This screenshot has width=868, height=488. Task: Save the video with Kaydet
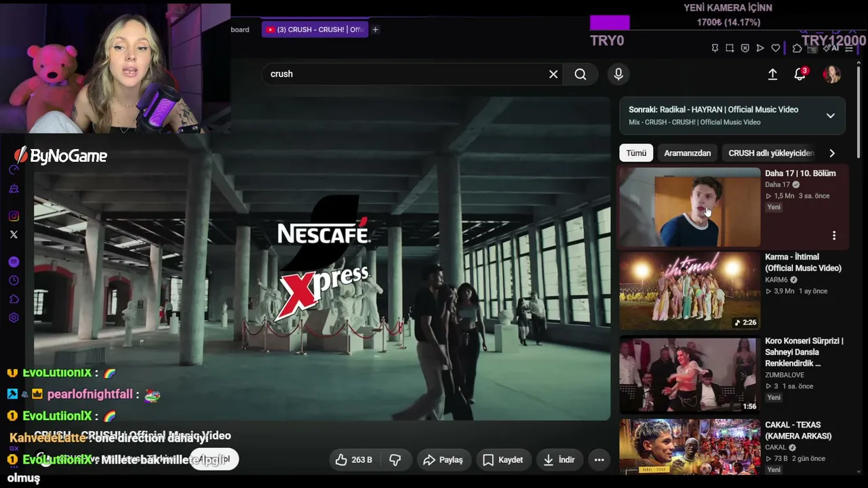[x=502, y=460]
